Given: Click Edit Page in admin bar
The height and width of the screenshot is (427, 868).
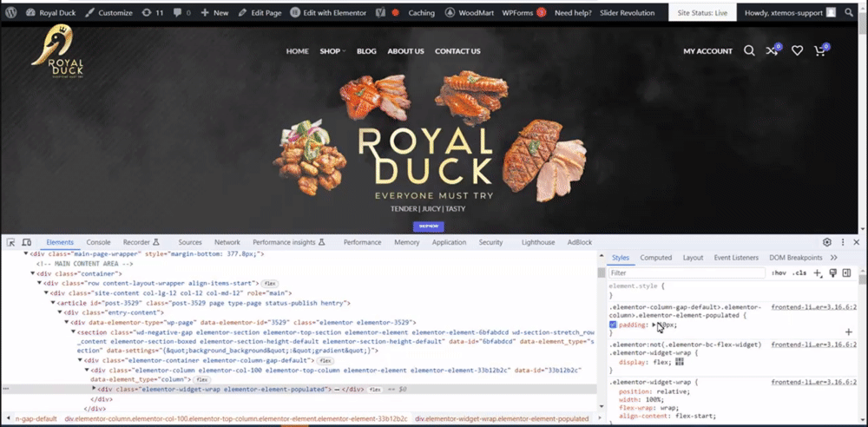Looking at the screenshot, I should pos(260,13).
